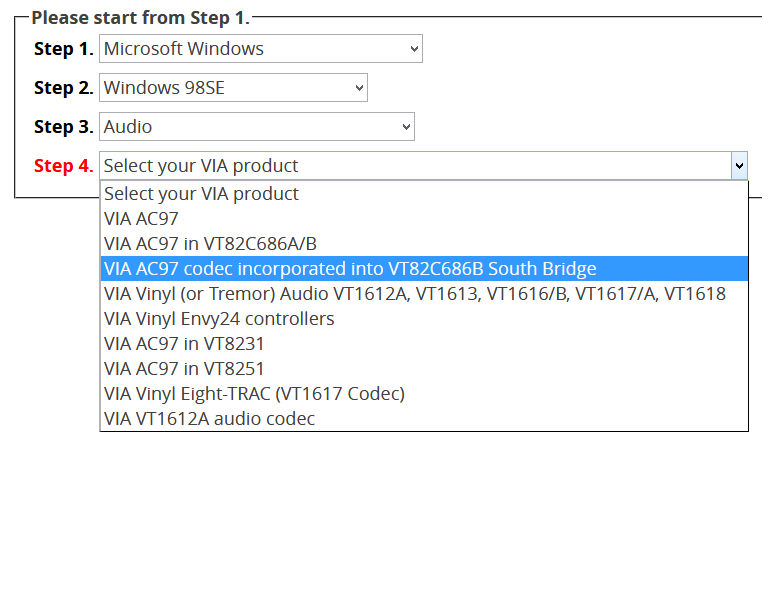Viewport: 768px width, 614px height.
Task: Select 'Select your VIA product' list option
Action: click(202, 194)
